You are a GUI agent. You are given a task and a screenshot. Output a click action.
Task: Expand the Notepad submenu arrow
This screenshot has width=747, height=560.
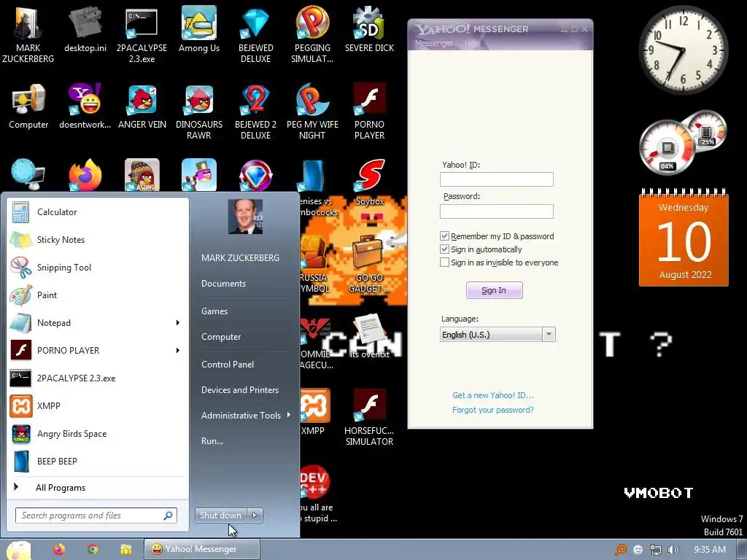point(178,323)
